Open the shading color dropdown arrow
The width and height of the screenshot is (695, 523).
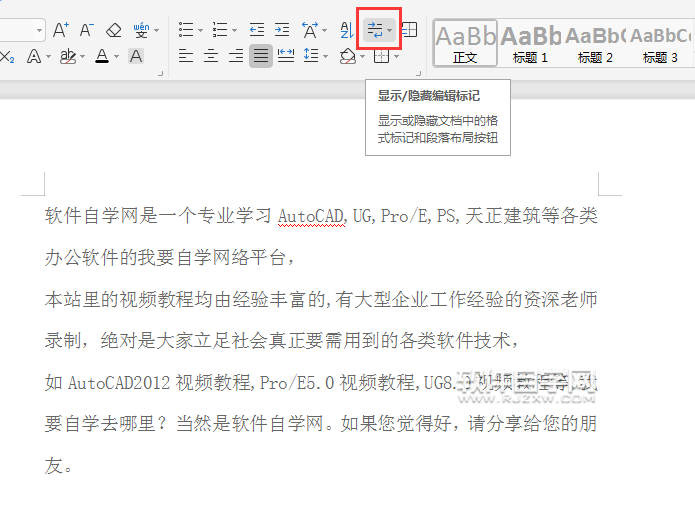click(362, 57)
